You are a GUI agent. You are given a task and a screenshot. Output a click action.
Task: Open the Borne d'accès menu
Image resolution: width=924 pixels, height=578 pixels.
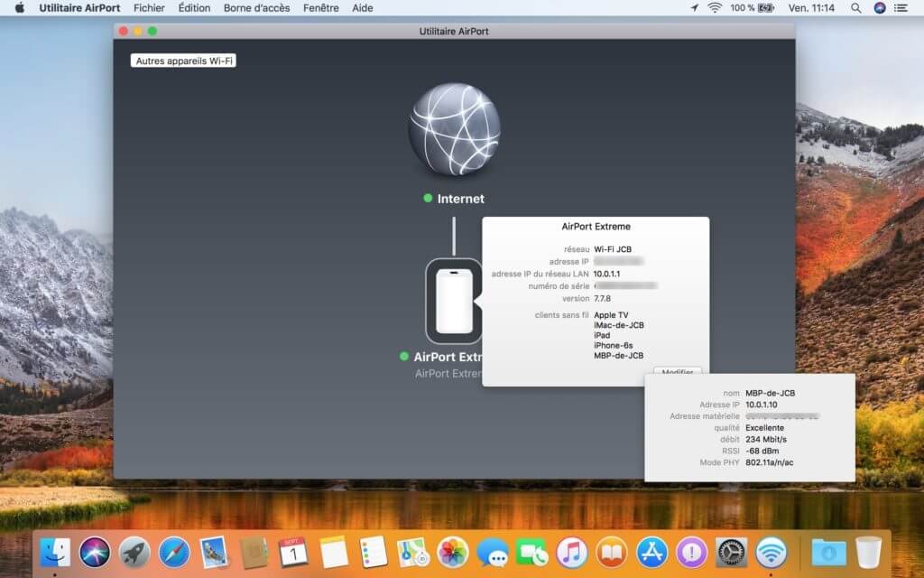click(x=256, y=7)
